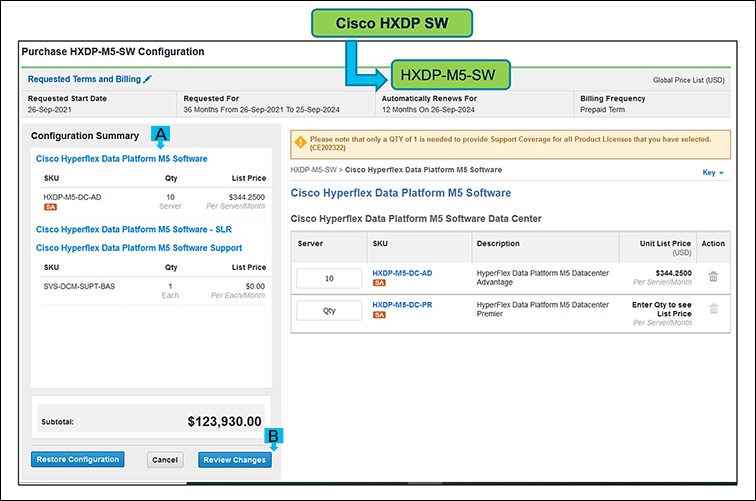
Task: Click SA badge under HXDP-M5-DC-PR SKU
Action: 379,315
